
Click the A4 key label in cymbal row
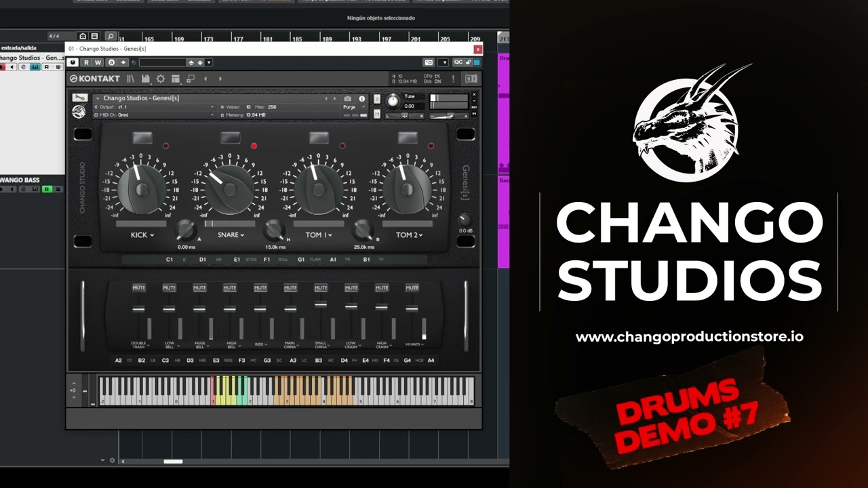click(431, 361)
